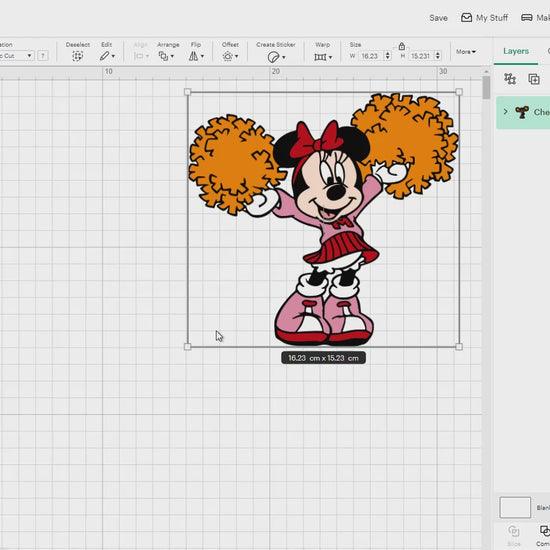This screenshot has height=550, width=550.
Task: Open the Warp tool
Action: tap(320, 57)
